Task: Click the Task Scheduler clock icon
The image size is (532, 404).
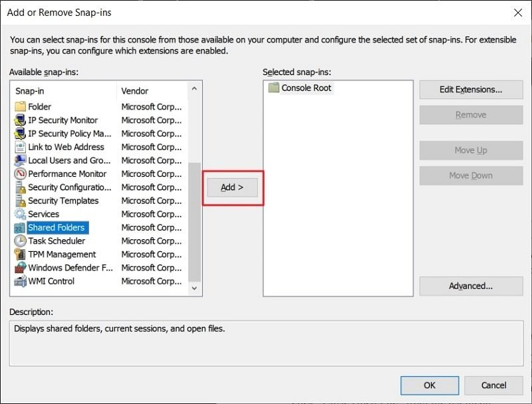Action: [20, 241]
